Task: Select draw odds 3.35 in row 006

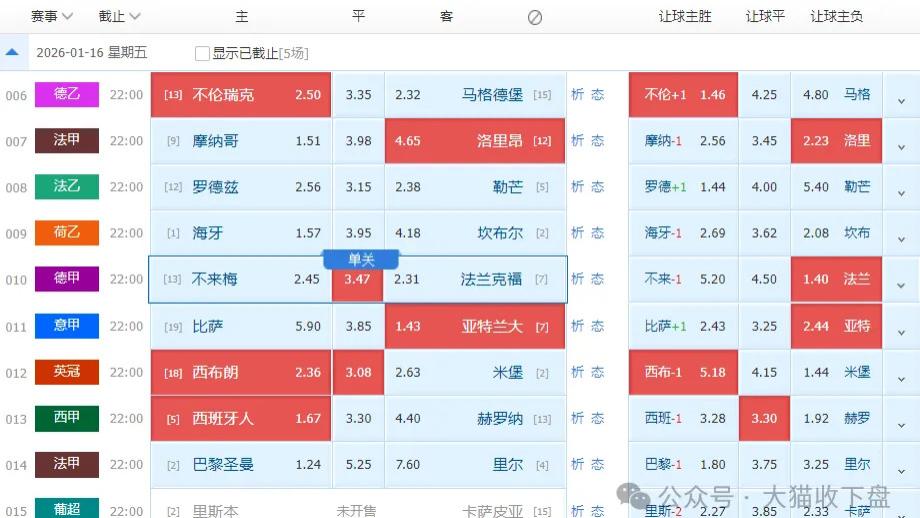Action: tap(358, 94)
